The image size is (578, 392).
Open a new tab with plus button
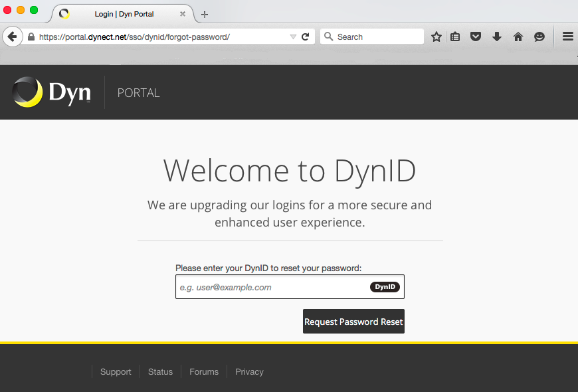coord(205,15)
